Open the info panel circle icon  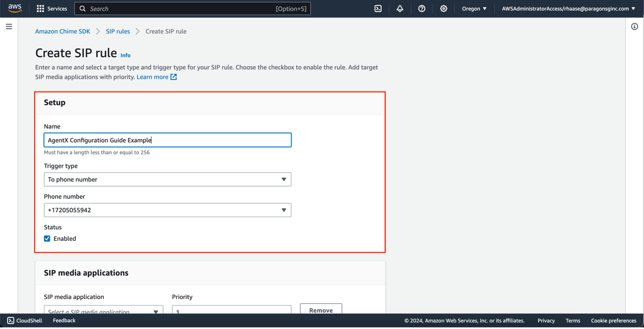[x=635, y=27]
